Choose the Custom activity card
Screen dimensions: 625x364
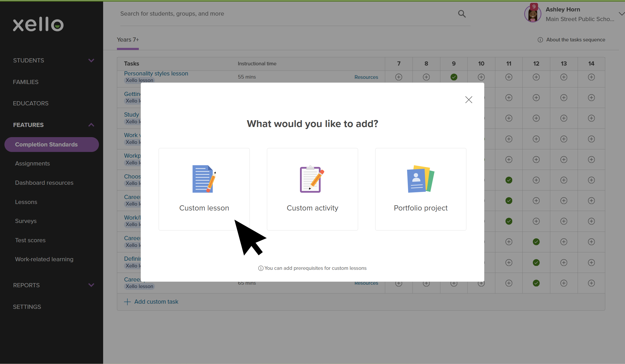[312, 189]
